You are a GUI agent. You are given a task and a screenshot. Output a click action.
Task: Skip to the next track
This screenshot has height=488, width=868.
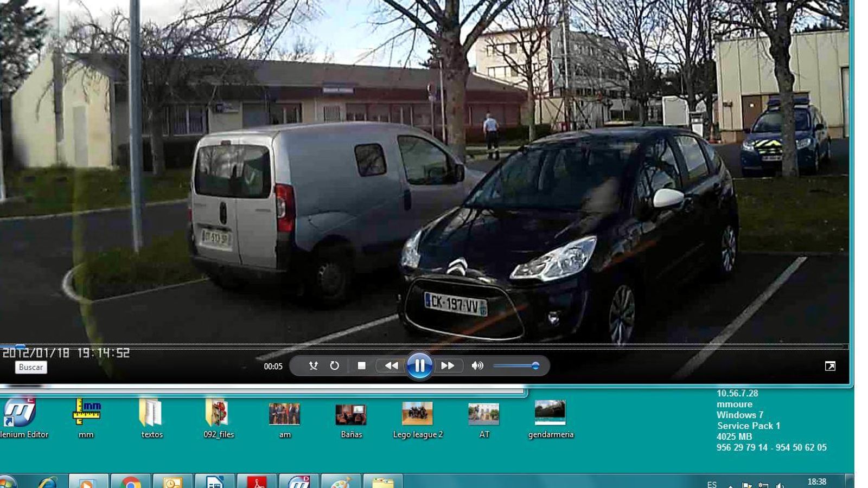(448, 366)
